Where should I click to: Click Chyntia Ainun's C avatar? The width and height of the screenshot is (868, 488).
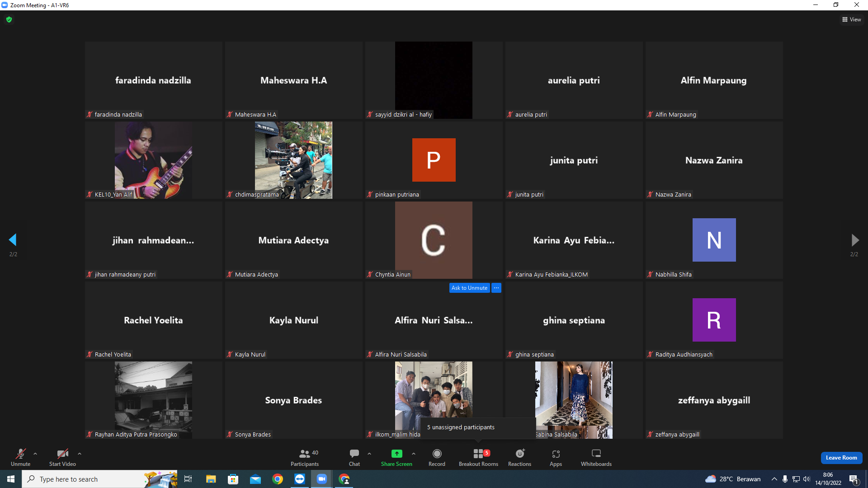(434, 240)
